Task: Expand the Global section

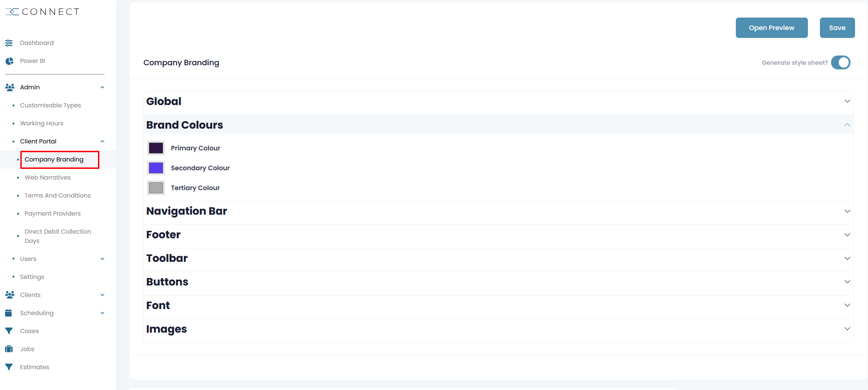Action: [498, 101]
